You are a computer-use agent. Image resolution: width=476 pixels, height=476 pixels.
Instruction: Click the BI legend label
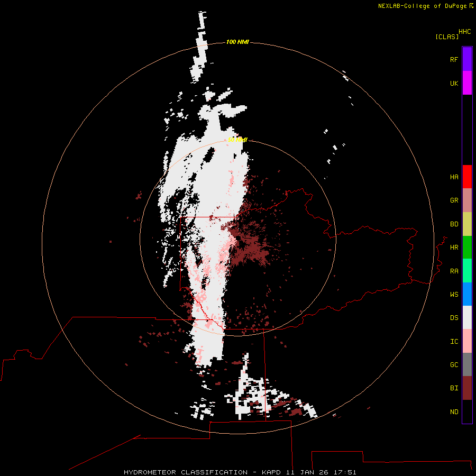[454, 388]
